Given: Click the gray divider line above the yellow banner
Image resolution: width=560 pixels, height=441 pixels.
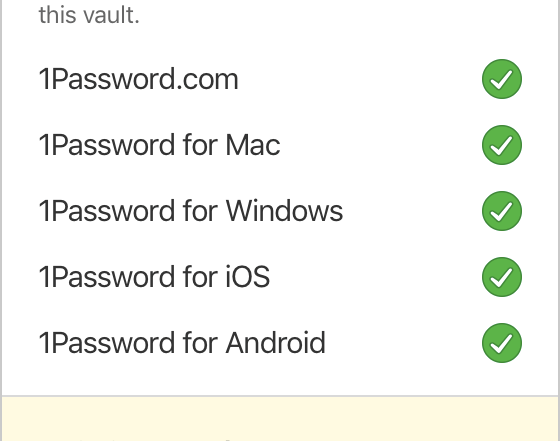Looking at the screenshot, I should pyautogui.click(x=281, y=396).
